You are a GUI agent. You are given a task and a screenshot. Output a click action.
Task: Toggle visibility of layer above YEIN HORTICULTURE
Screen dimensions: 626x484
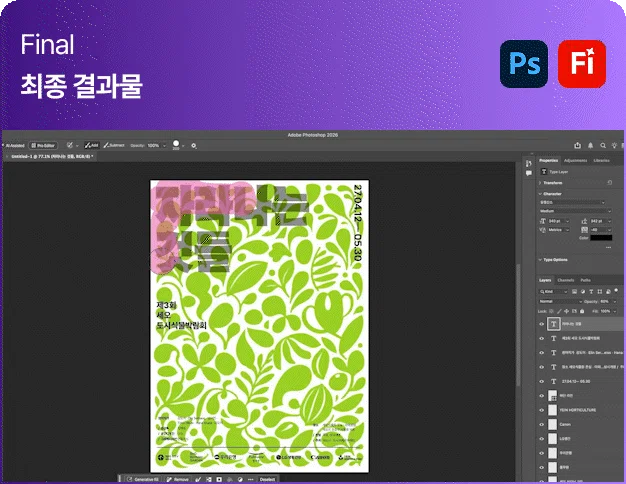point(542,396)
